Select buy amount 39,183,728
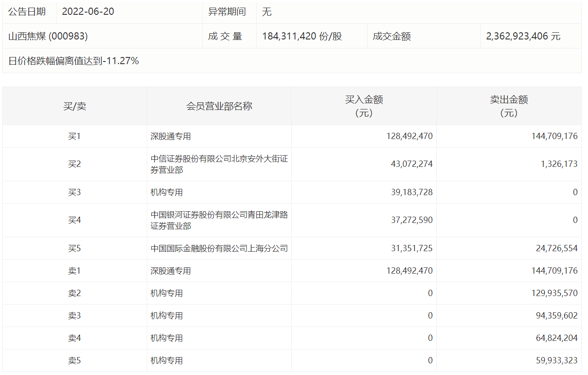Image resolution: width=588 pixels, height=375 pixels. click(412, 192)
